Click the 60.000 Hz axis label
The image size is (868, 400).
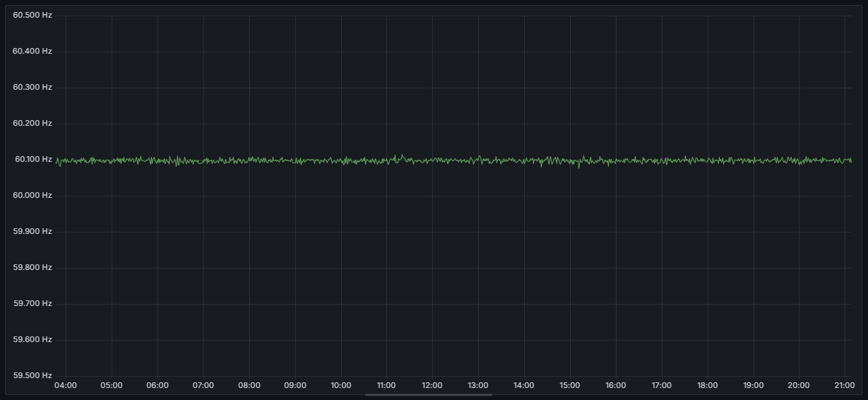pos(32,195)
